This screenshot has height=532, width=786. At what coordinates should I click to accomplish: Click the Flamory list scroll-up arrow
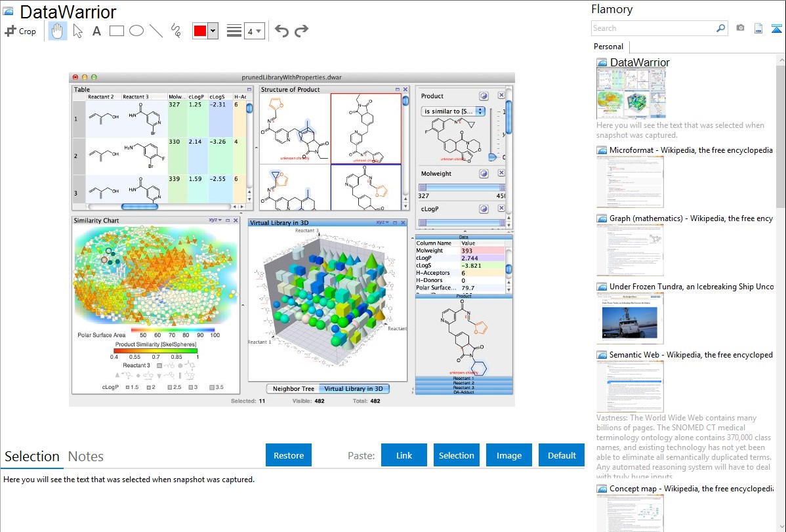coord(781,60)
